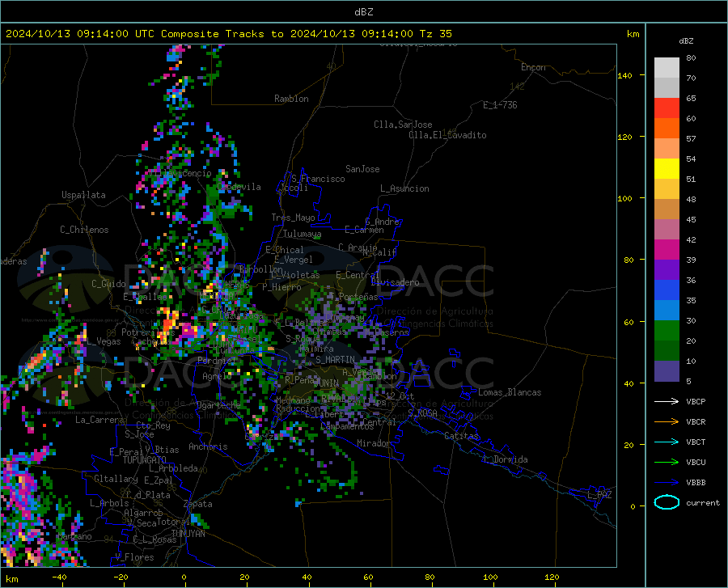Click the purple 5 dBZ legend swatch
The height and width of the screenshot is (588, 728).
point(667,371)
